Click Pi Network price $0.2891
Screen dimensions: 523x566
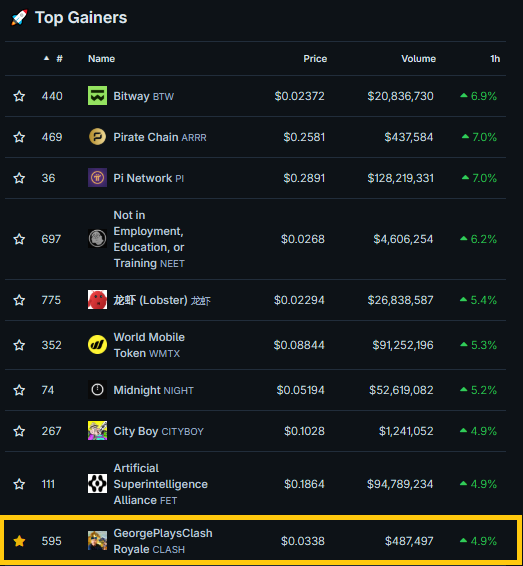(304, 178)
